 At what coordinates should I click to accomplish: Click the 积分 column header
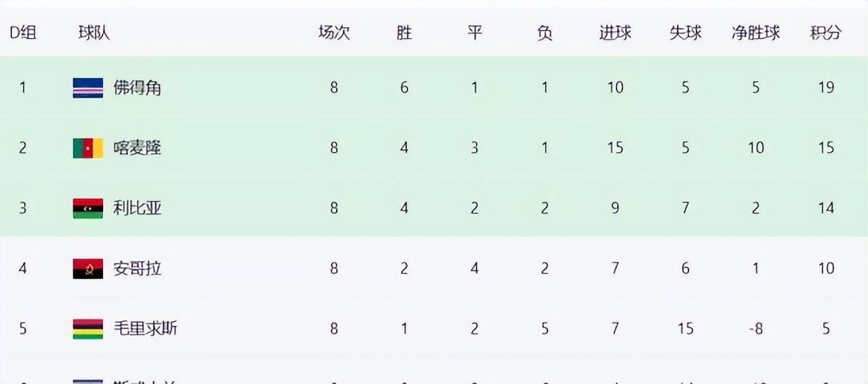click(x=826, y=33)
